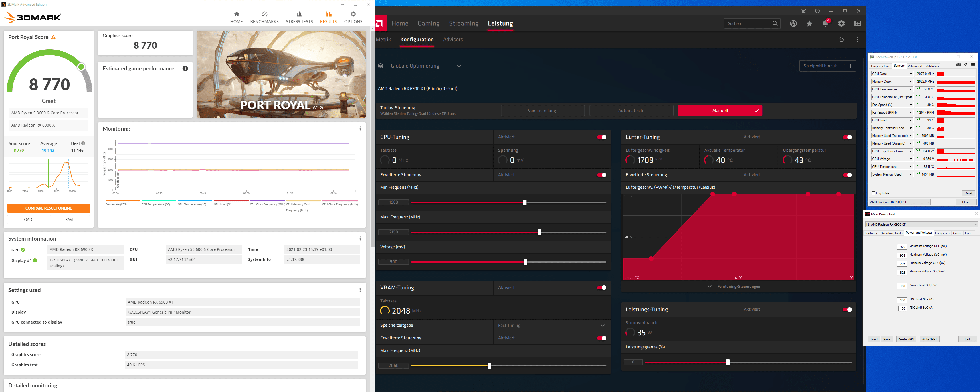The width and height of the screenshot is (980, 392).
Task: Open 3DMark BENCHMARKS section
Action: click(x=264, y=18)
